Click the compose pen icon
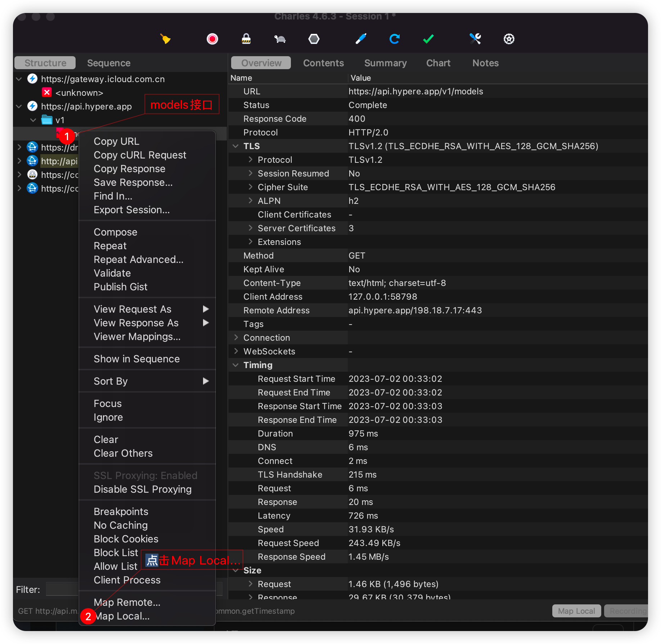This screenshot has height=644, width=661. (x=361, y=39)
